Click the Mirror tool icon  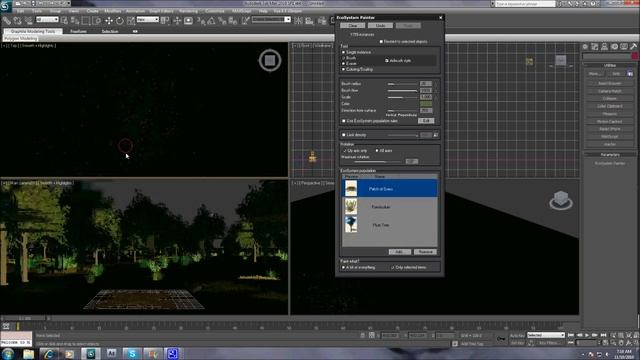coord(298,20)
